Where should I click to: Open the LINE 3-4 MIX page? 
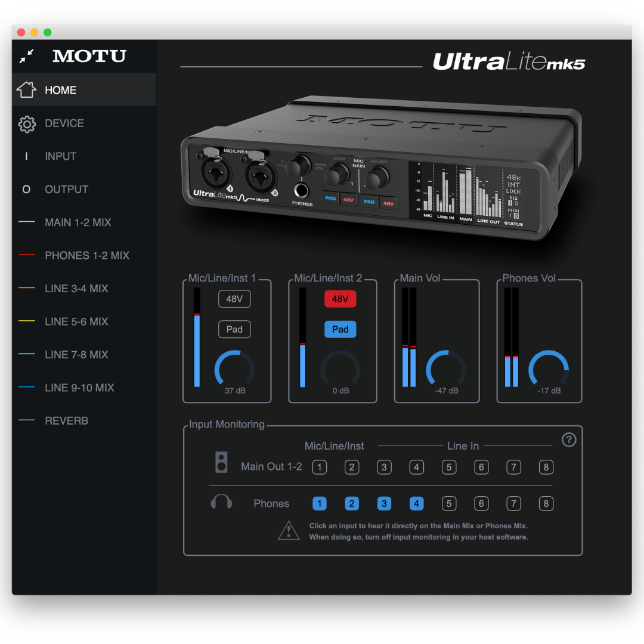point(84,289)
